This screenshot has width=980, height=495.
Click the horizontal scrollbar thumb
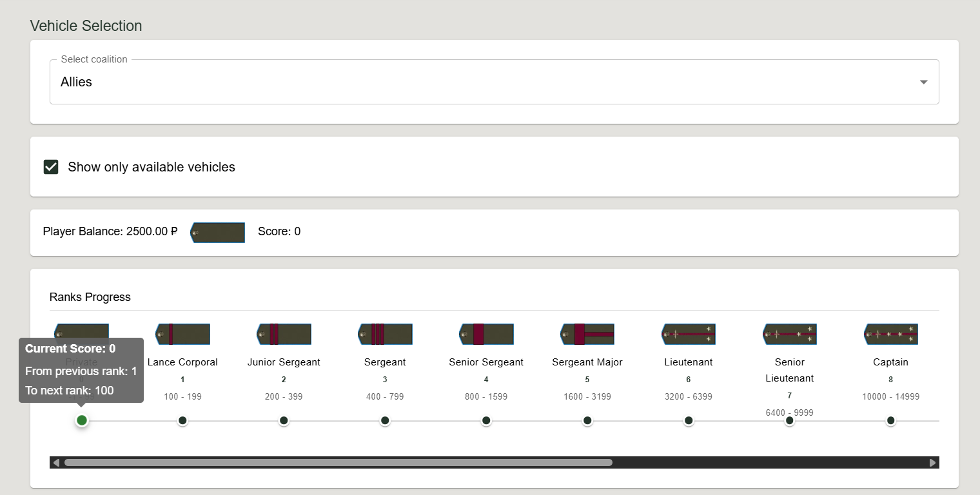[338, 462]
